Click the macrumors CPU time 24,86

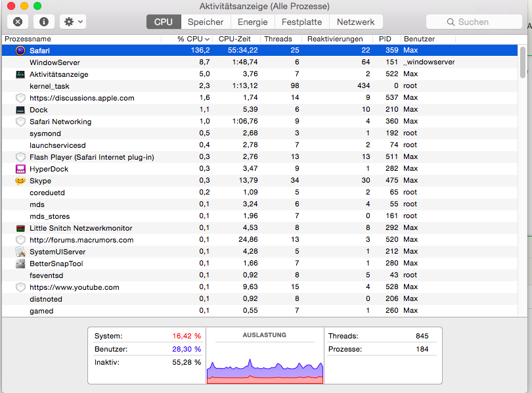pos(248,240)
